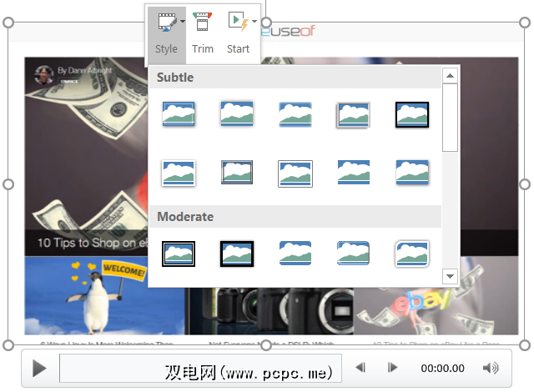Click the author avatar in video frame

coord(44,74)
